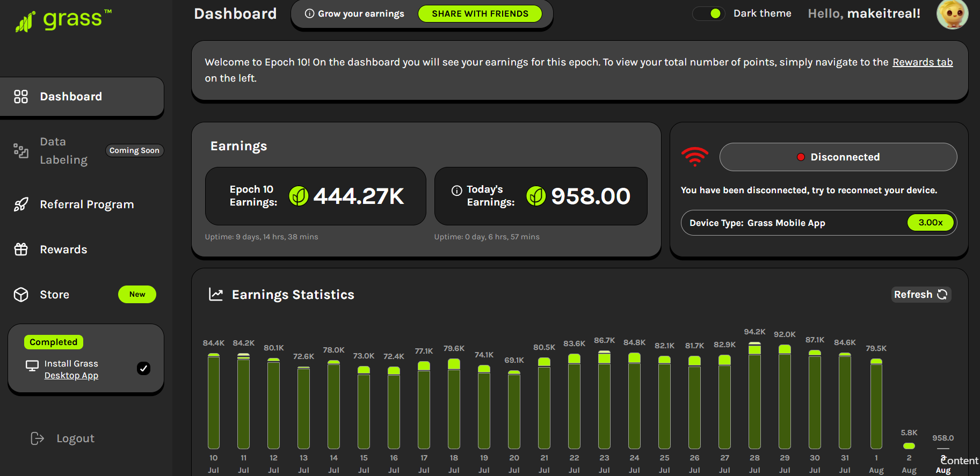Click the 13 Jul bar labeled 72.6K
The image size is (980, 476).
303,408
